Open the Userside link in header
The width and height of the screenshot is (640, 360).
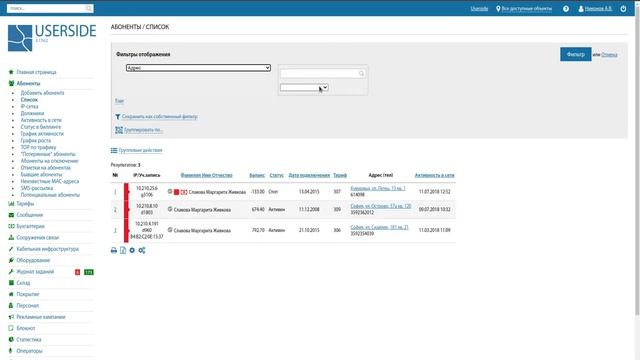click(479, 9)
